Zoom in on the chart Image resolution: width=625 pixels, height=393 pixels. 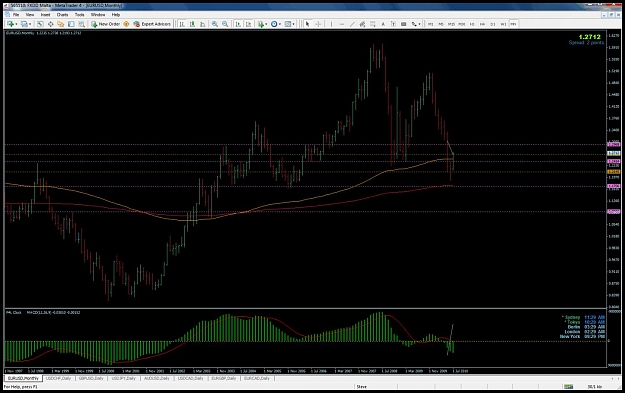pos(215,24)
